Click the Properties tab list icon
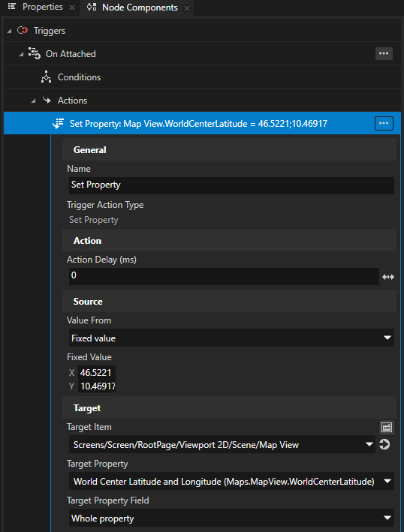The width and height of the screenshot is (404, 532). pyautogui.click(x=11, y=7)
